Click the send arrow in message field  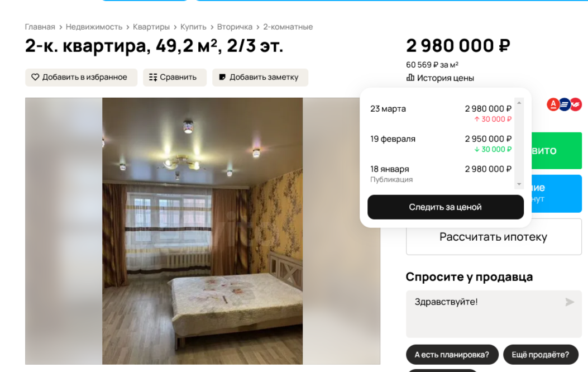pyautogui.click(x=570, y=302)
